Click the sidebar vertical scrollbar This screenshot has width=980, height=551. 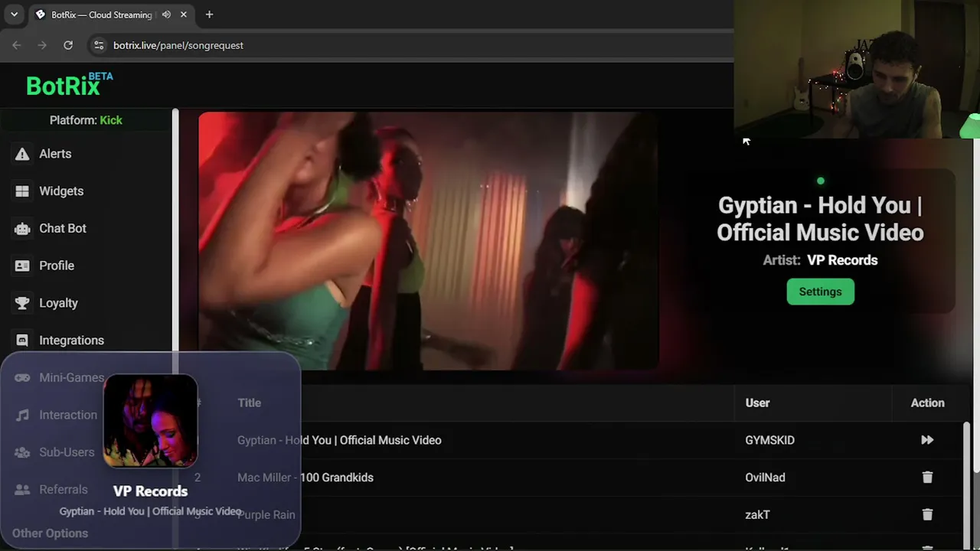pyautogui.click(x=175, y=329)
